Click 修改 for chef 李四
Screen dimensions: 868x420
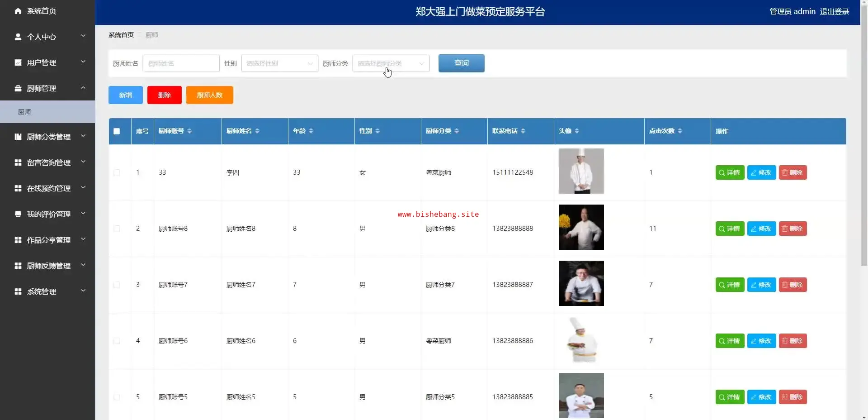click(x=761, y=172)
